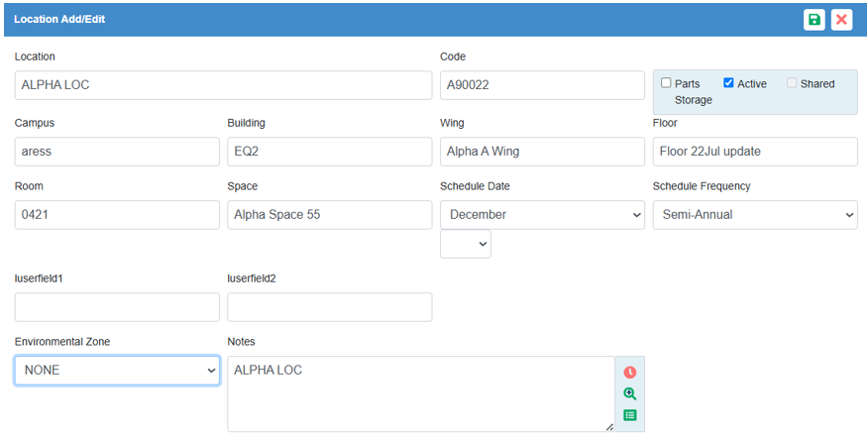This screenshot has height=437, width=868.
Task: Click the Wing field with Alpha A Wing
Action: 542,152
